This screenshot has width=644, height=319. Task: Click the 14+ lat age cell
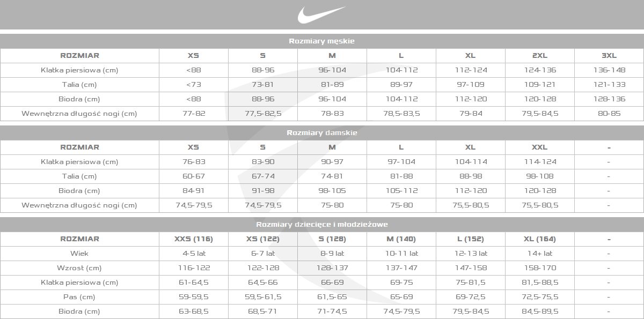click(540, 254)
